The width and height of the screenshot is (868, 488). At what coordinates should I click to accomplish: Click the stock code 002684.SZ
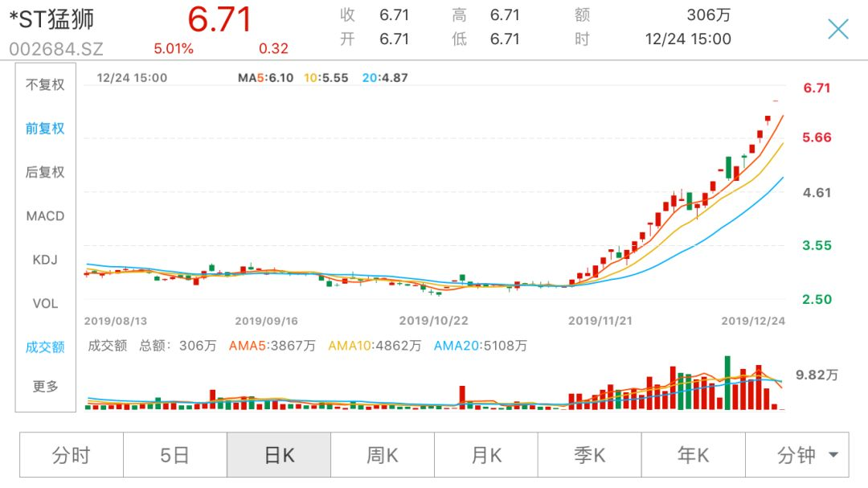click(x=56, y=49)
